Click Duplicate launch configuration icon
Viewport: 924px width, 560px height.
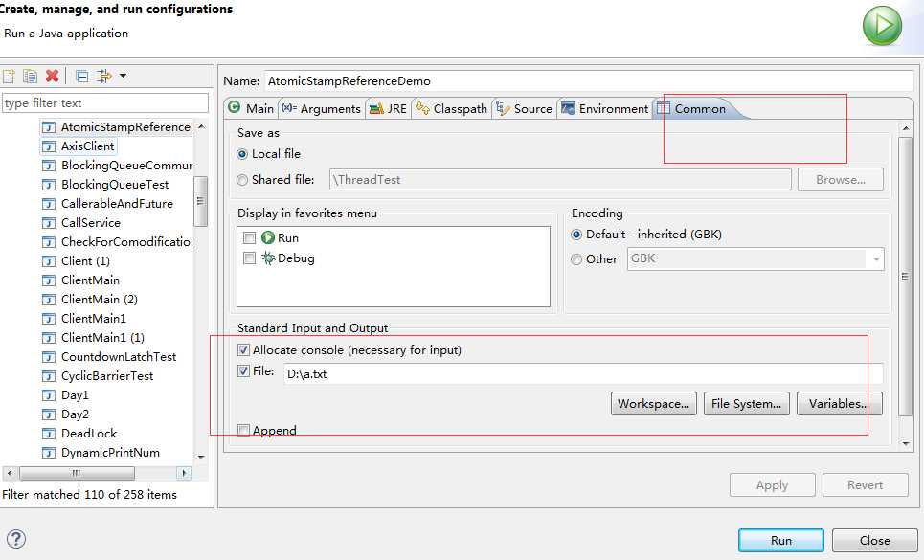coord(30,76)
